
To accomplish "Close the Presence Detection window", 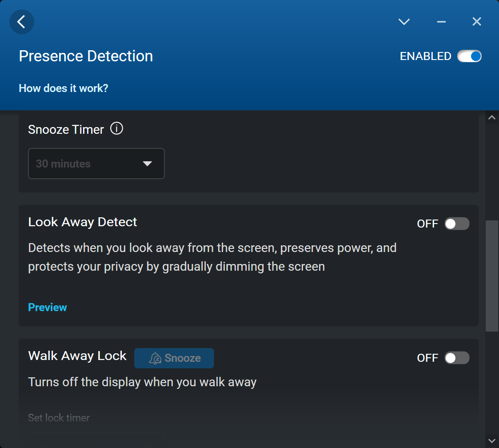I will coord(477,22).
